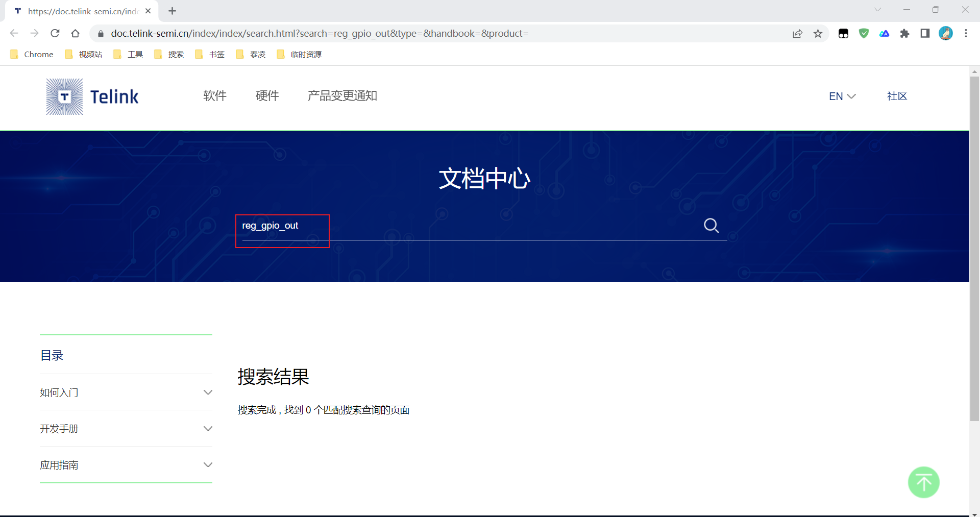Open Chrome three-dot menu

point(966,34)
